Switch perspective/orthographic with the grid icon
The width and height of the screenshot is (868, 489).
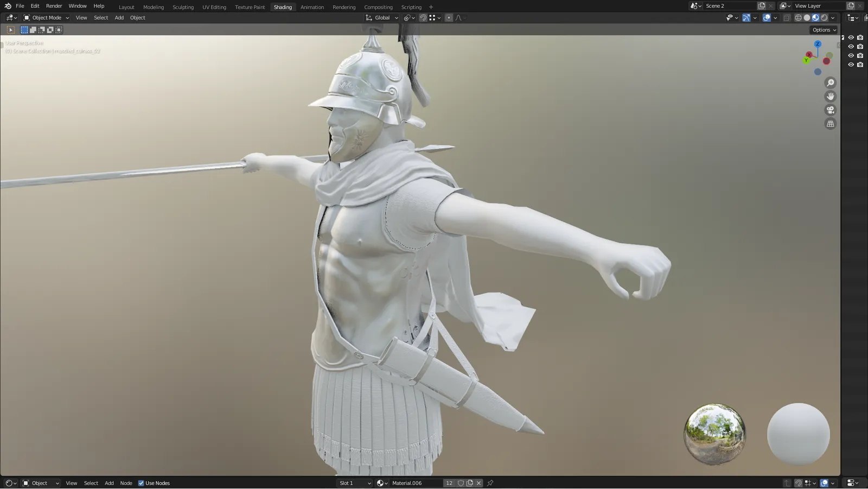coord(830,124)
